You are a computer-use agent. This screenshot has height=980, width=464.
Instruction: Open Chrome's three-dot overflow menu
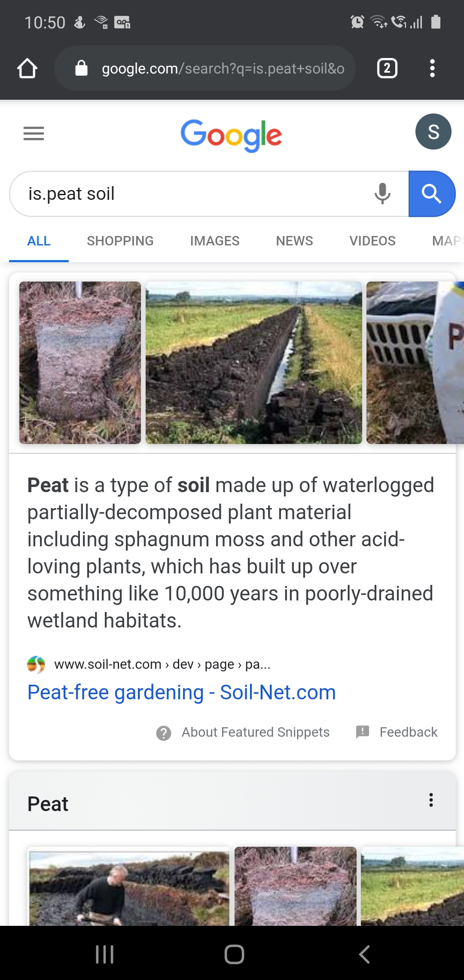click(432, 68)
